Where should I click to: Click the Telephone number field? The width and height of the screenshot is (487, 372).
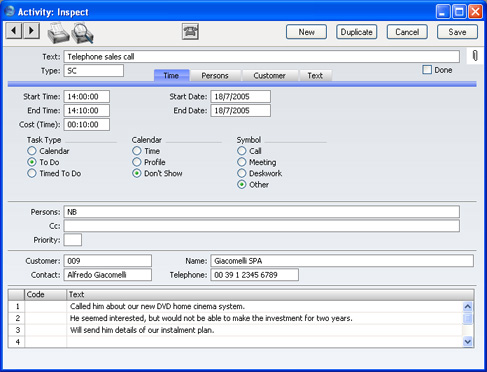tap(254, 275)
